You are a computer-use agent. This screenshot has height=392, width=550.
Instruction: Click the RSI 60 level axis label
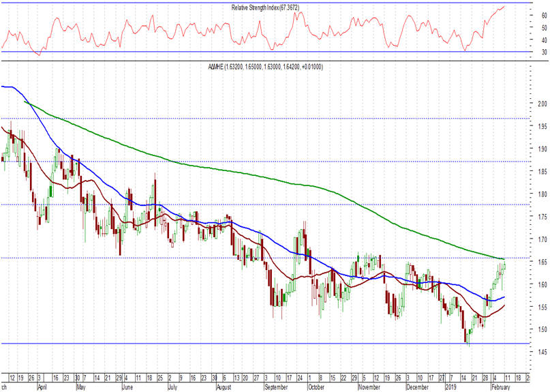click(525, 28)
